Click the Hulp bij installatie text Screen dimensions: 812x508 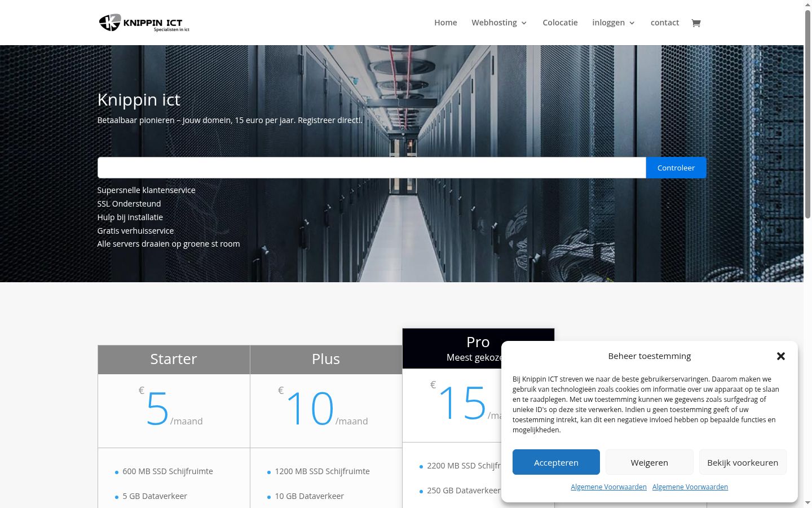pyautogui.click(x=130, y=217)
